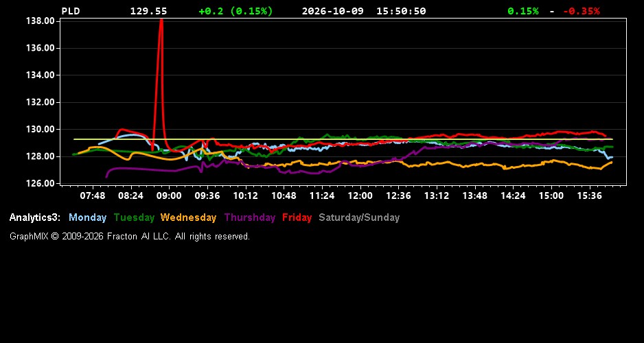
Task: Click the 138.00 y-axis label
Action: (41, 21)
